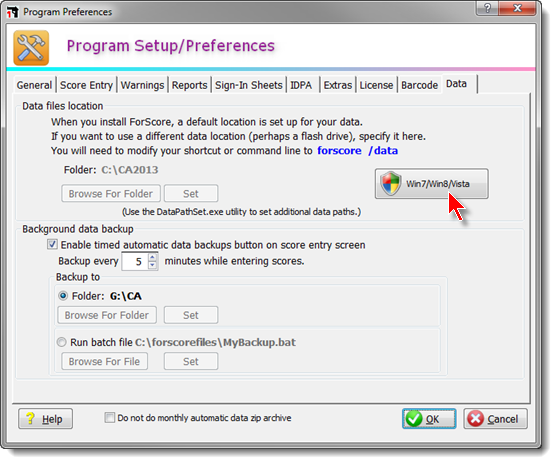The width and height of the screenshot is (557, 464).
Task: Decrease backup minutes with down arrow
Action: pyautogui.click(x=152, y=265)
